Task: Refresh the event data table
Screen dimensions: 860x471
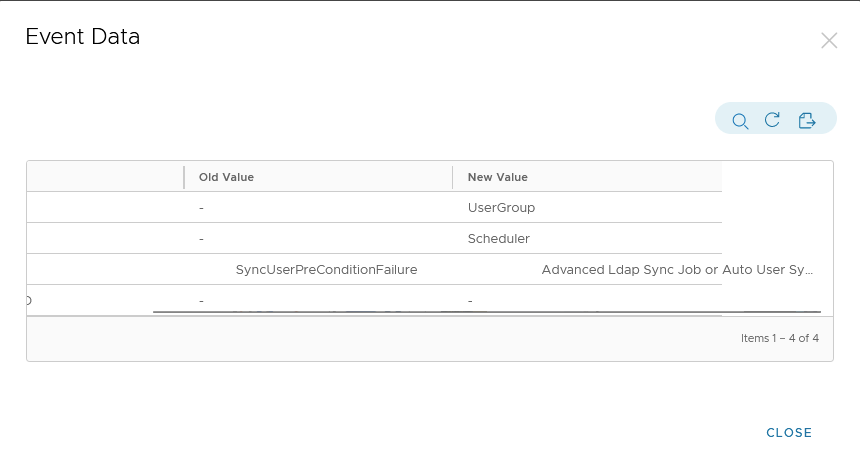Action: (772, 120)
